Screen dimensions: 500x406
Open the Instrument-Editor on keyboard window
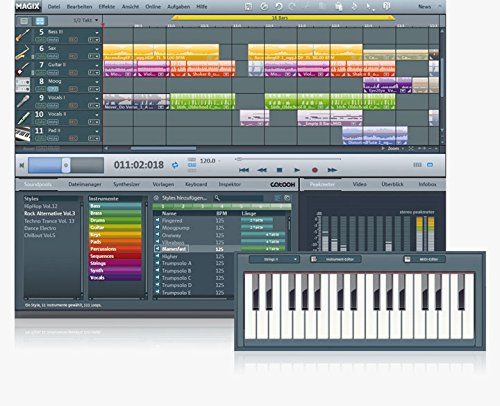point(336,259)
